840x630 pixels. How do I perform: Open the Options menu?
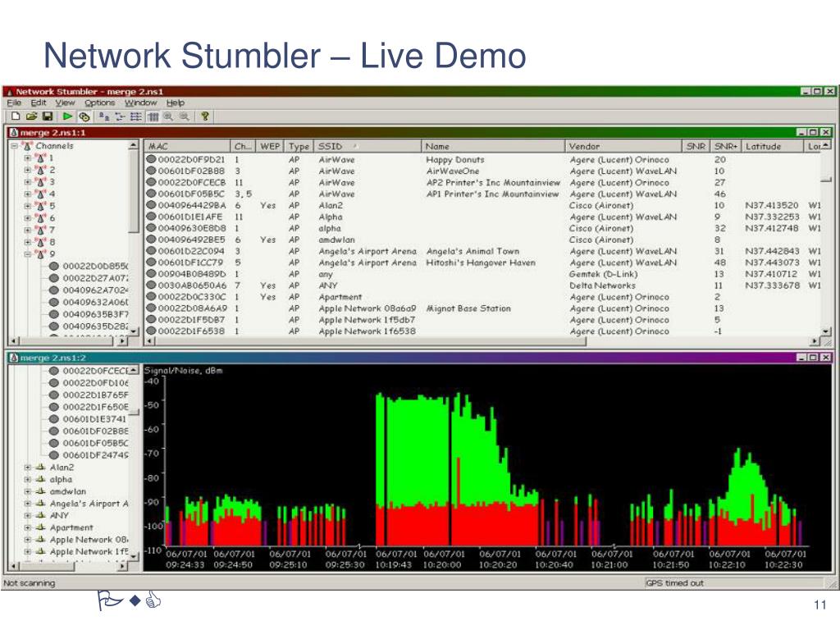coord(99,103)
